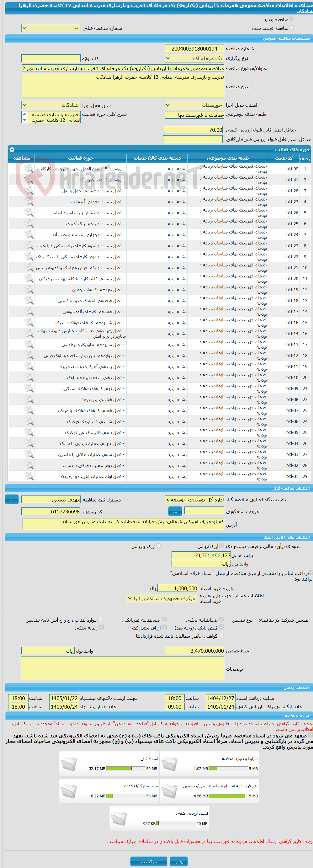Collapse the حوزه های فعالیت panel
Viewport: 313px width, 868px height.
point(12,149)
